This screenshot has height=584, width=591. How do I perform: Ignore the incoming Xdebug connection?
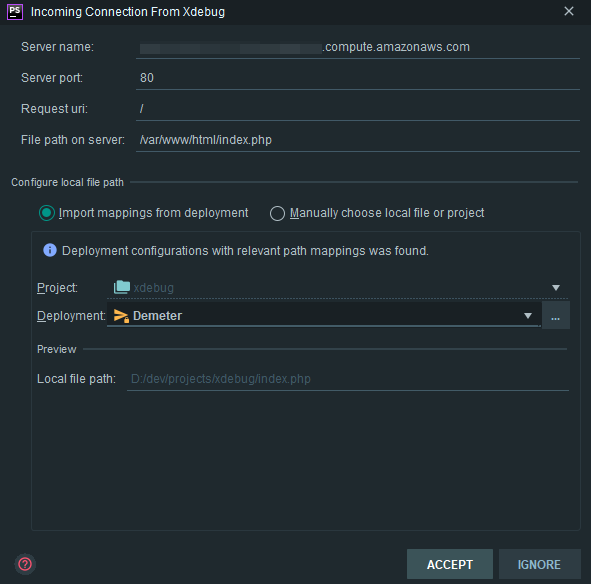pyautogui.click(x=539, y=564)
